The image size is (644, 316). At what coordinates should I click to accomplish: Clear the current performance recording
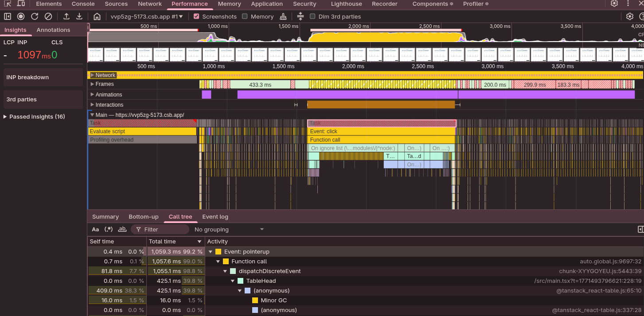pos(48,16)
